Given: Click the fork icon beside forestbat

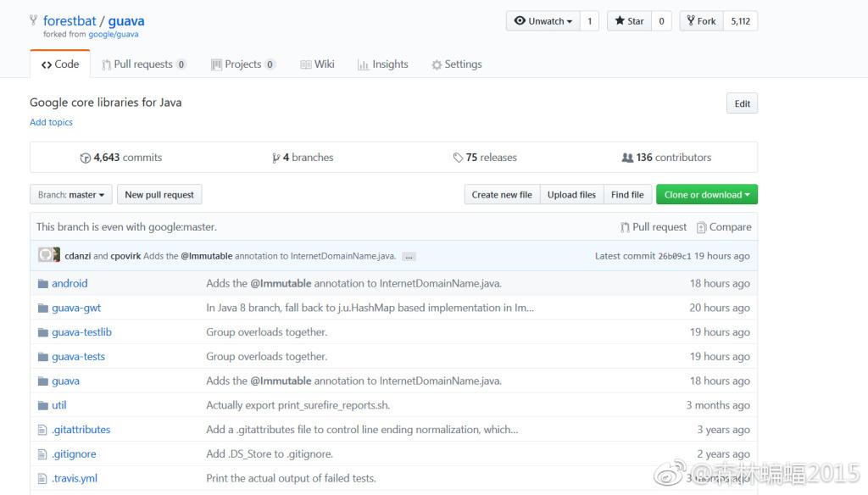Looking at the screenshot, I should pyautogui.click(x=33, y=20).
